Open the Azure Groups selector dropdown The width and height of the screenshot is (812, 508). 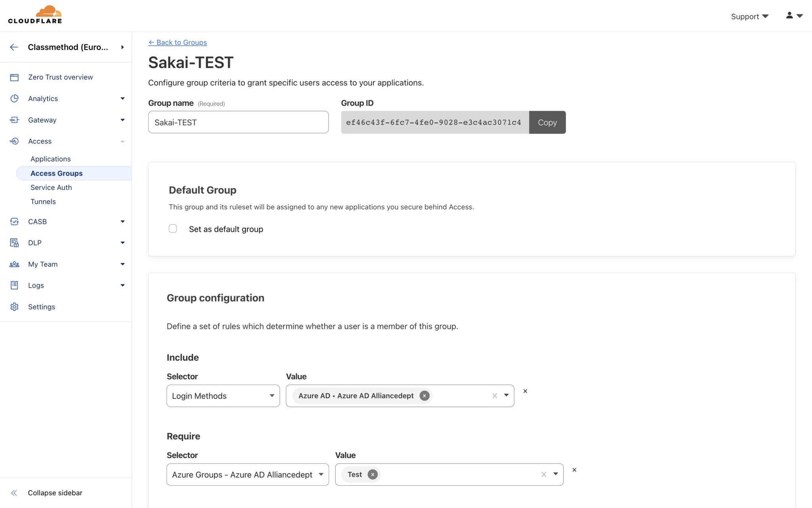tap(321, 474)
